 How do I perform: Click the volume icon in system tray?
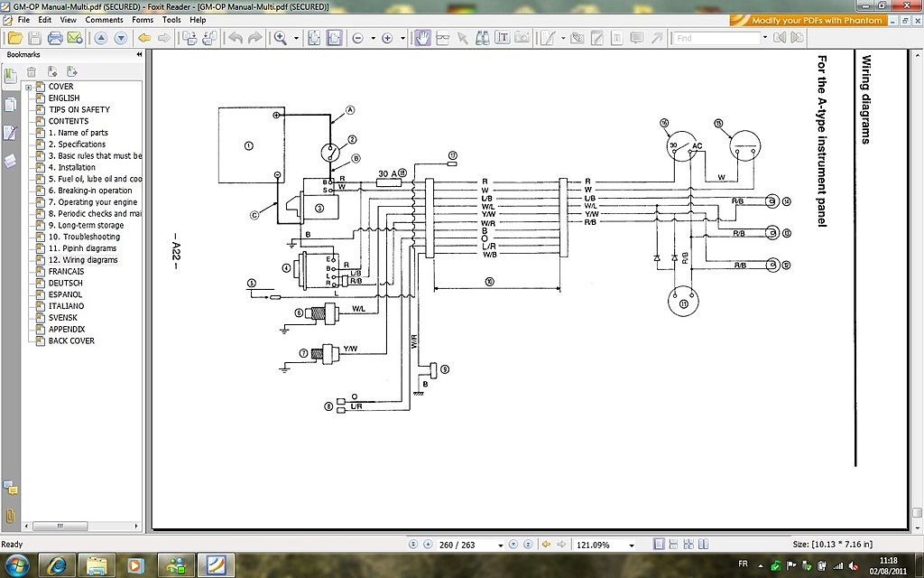852,566
